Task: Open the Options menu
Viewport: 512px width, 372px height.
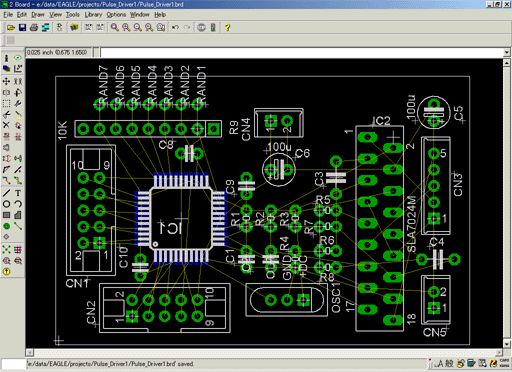Action: [x=116, y=15]
